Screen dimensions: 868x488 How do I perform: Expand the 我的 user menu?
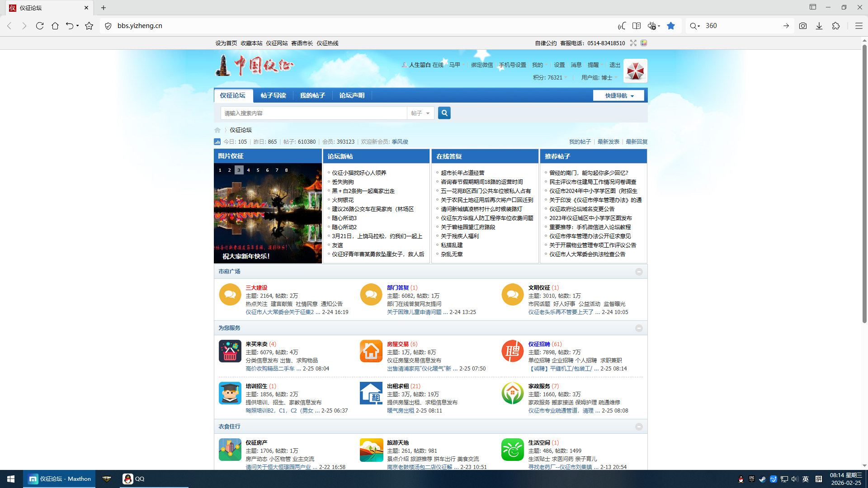pyautogui.click(x=539, y=65)
